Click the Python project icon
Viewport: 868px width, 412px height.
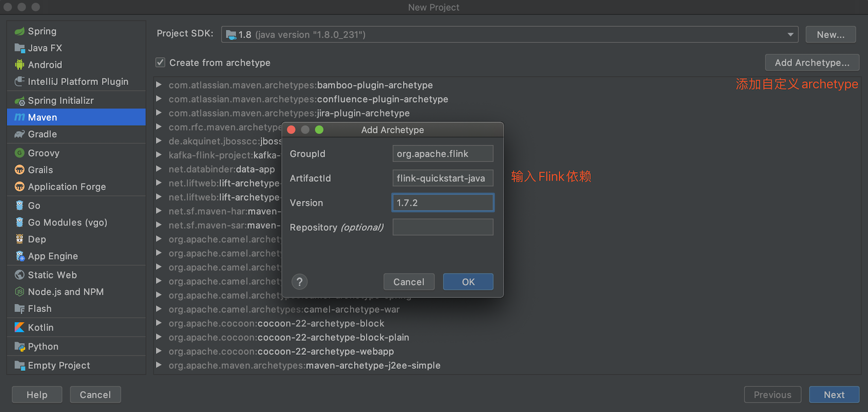click(20, 347)
